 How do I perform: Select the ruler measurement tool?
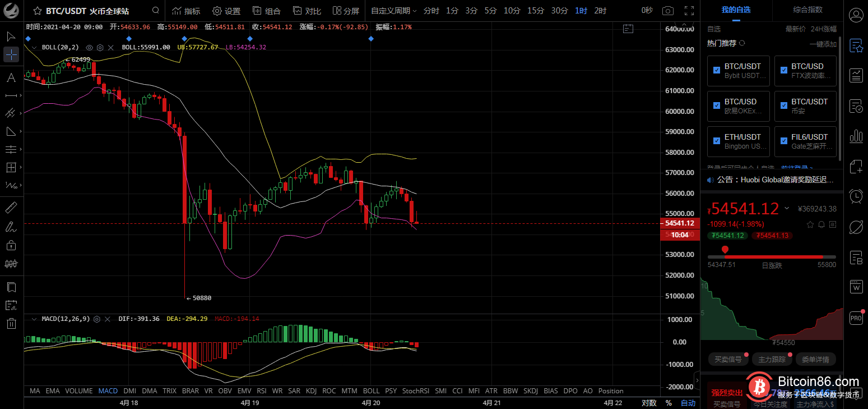pyautogui.click(x=11, y=208)
